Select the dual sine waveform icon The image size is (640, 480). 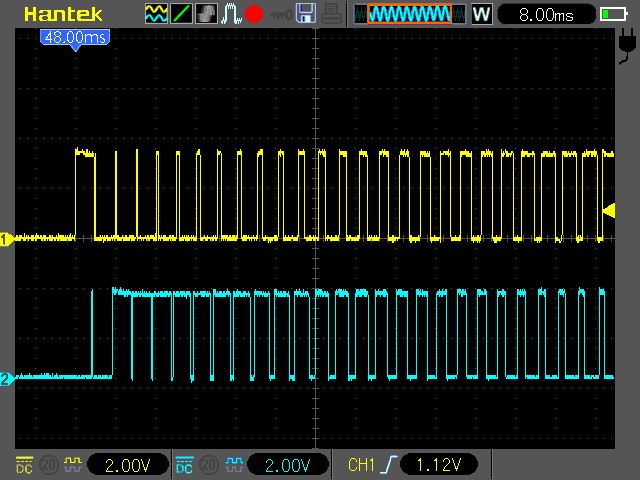156,14
